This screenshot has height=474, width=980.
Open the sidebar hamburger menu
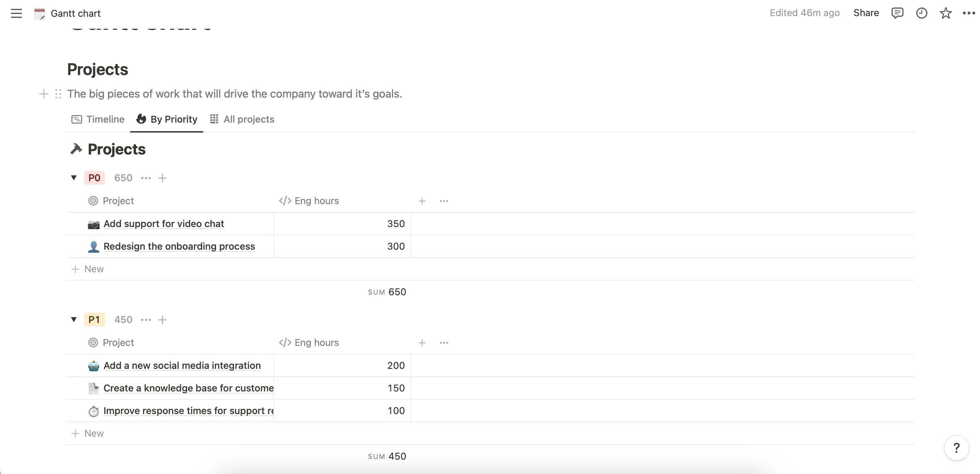(16, 13)
